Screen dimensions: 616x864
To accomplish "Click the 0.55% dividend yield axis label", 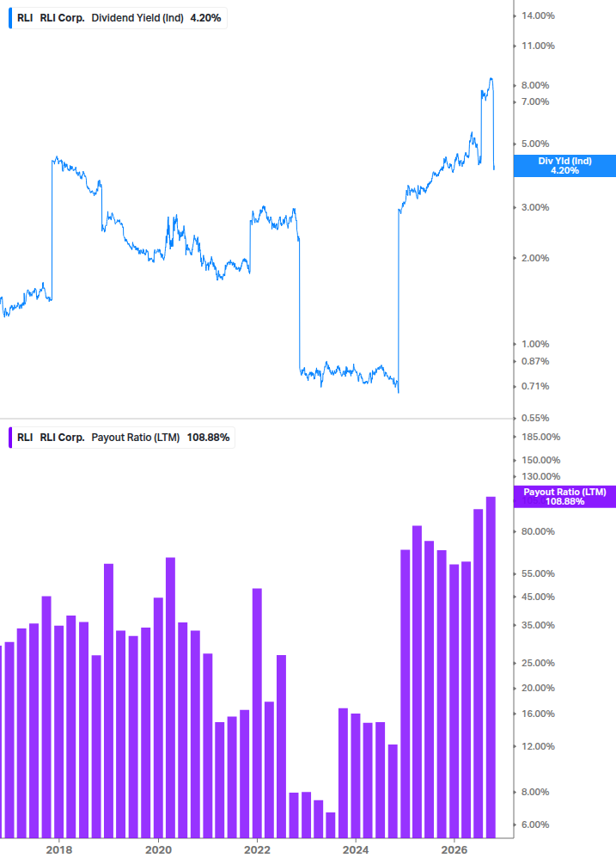I will pyautogui.click(x=535, y=418).
